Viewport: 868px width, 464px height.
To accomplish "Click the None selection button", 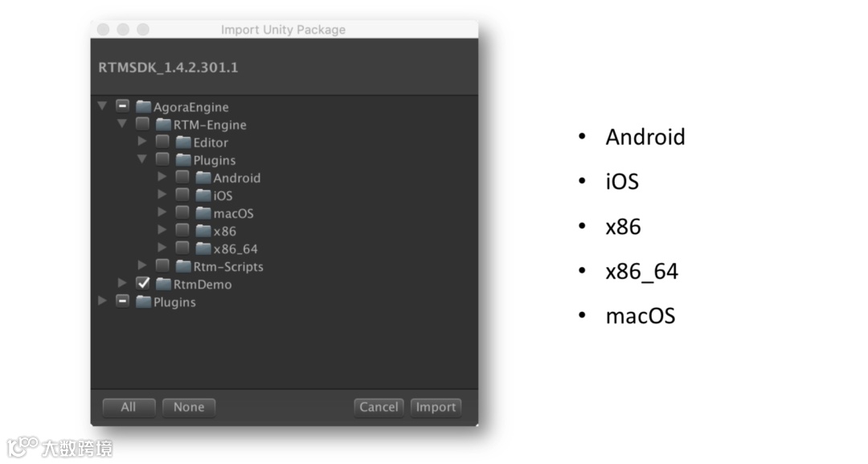I will (x=189, y=407).
